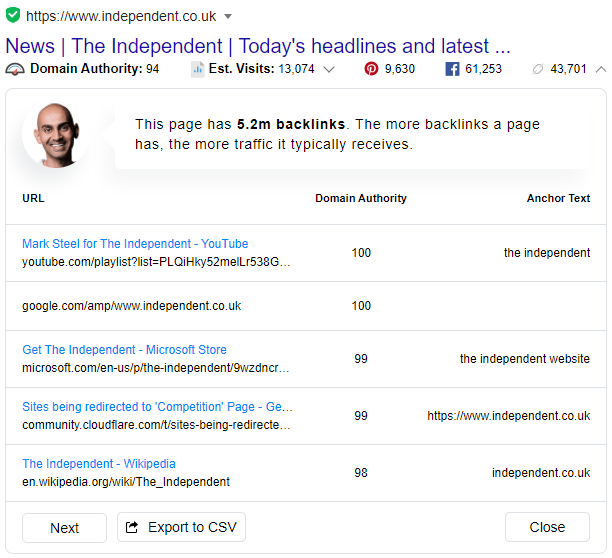
Task: Click the 100 value in google.com row
Action: click(x=361, y=306)
